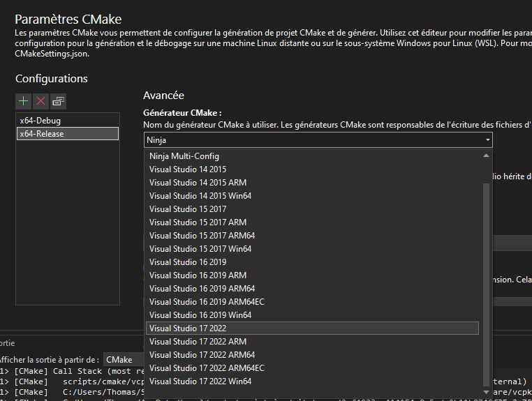This screenshot has width=532, height=401.
Task: Select Visual Studio 16 2019 Win64 option
Action: [x=200, y=315]
